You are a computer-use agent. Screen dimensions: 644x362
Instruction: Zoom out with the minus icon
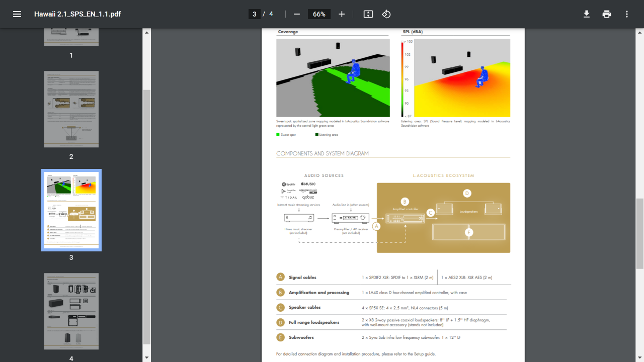[297, 14]
